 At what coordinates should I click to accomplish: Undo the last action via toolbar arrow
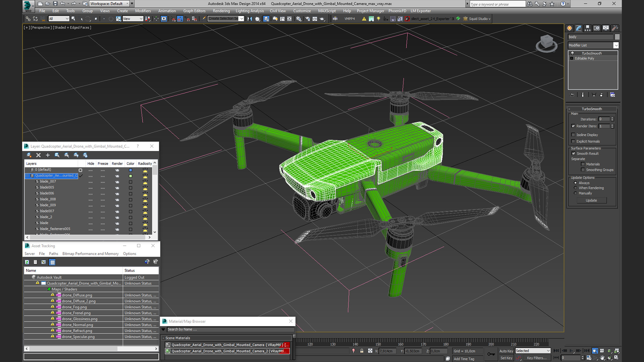[63, 4]
